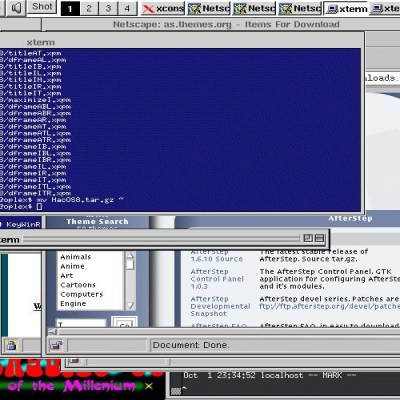Click the 'of the Millenium' banner

[72, 386]
